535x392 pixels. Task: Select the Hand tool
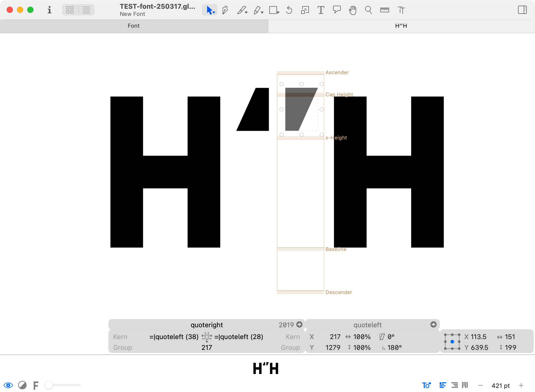353,10
